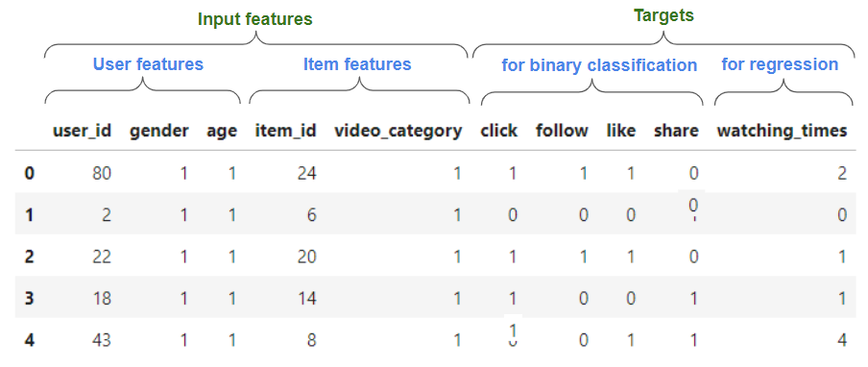Click the for regression label
Image resolution: width=868 pixels, height=367 pixels.
[780, 64]
